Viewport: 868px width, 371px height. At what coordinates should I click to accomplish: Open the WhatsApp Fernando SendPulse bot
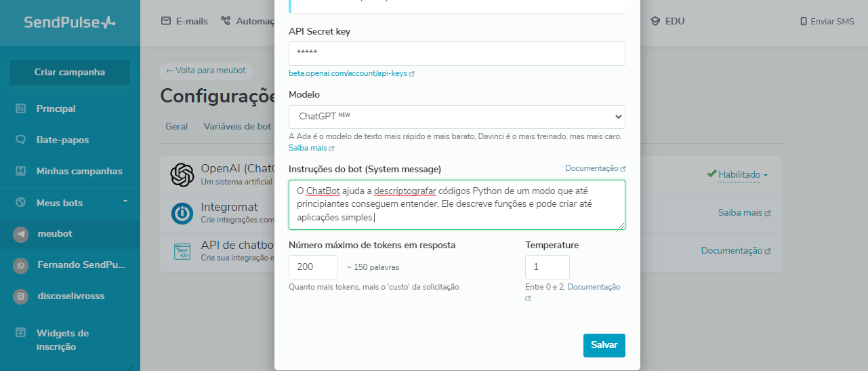[x=21, y=265]
